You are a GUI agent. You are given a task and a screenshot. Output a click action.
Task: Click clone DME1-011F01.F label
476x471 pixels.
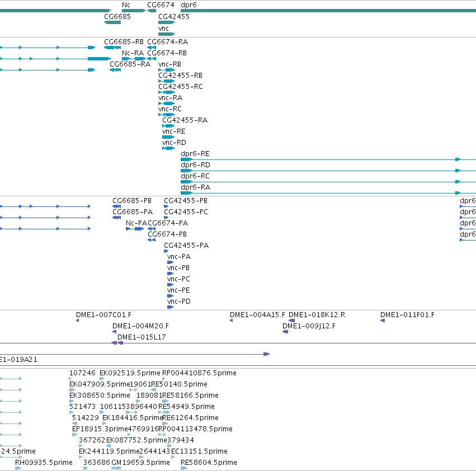[407, 315]
